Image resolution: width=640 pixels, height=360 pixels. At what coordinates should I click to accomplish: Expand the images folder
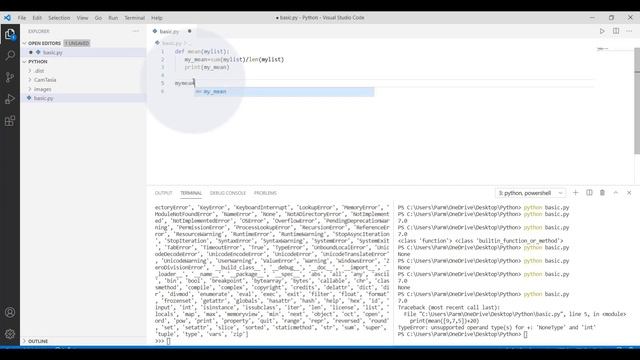(42, 89)
